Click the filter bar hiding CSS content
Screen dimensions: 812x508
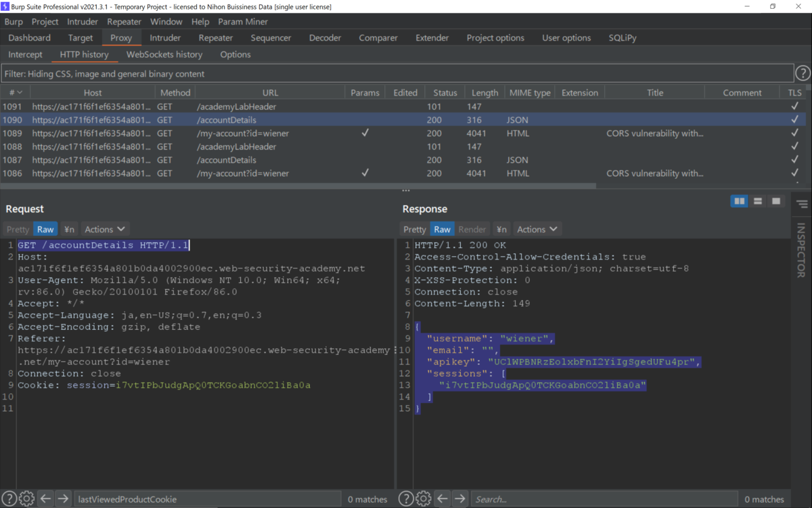point(397,74)
